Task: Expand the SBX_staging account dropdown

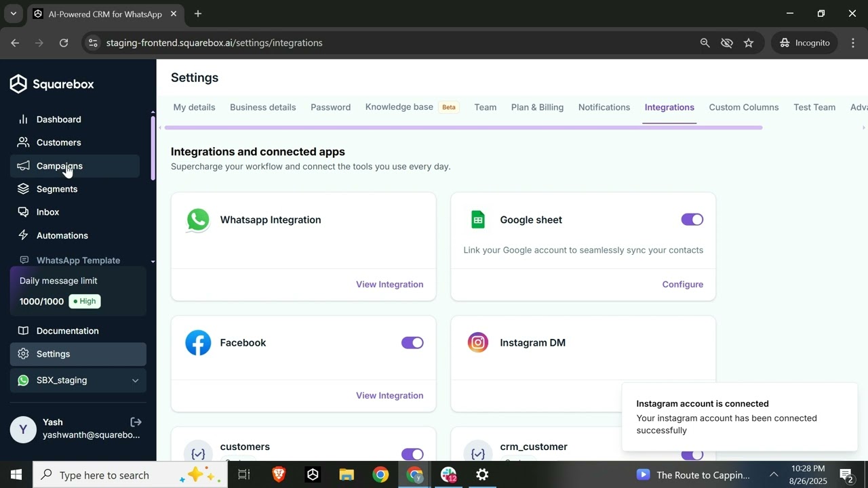Action: [x=135, y=380]
